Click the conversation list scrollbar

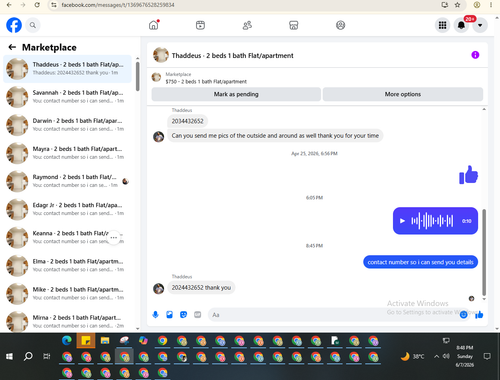(x=138, y=77)
